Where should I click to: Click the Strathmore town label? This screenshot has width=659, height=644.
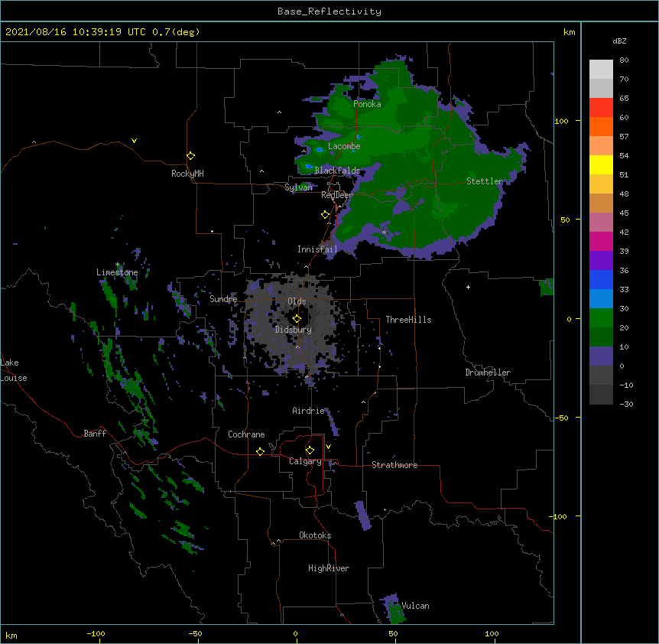click(394, 465)
